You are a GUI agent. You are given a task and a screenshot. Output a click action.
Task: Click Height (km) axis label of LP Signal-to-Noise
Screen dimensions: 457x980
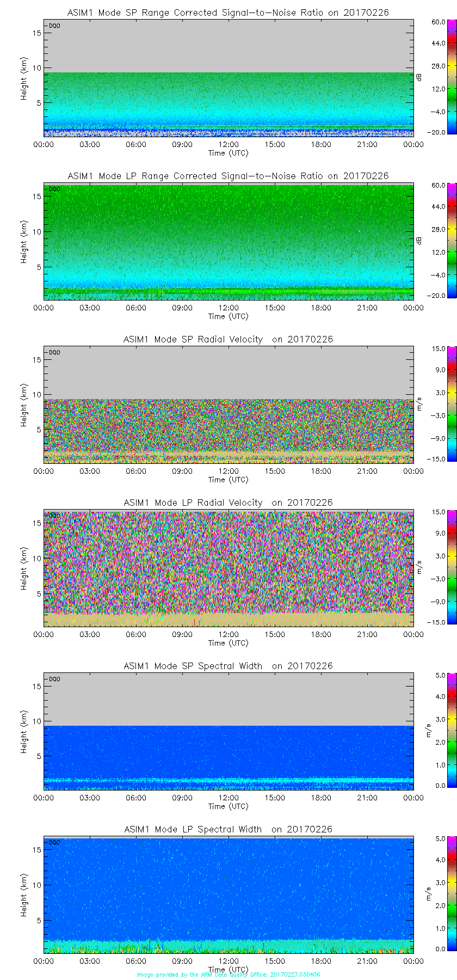[x=24, y=242]
